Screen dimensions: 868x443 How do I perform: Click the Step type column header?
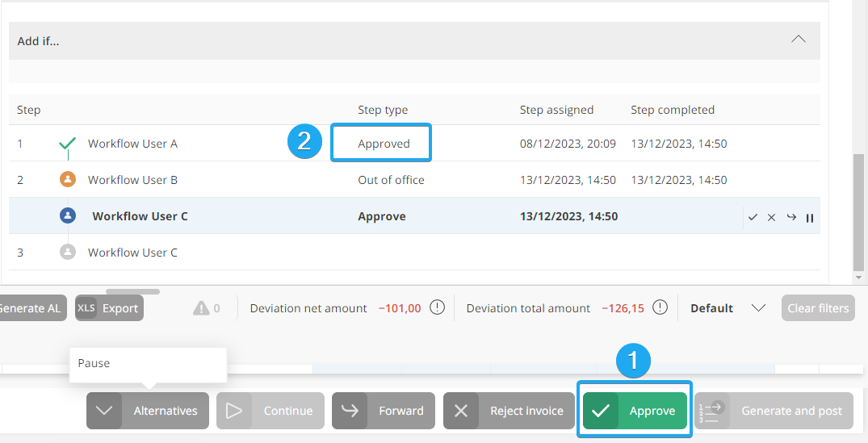pos(383,110)
